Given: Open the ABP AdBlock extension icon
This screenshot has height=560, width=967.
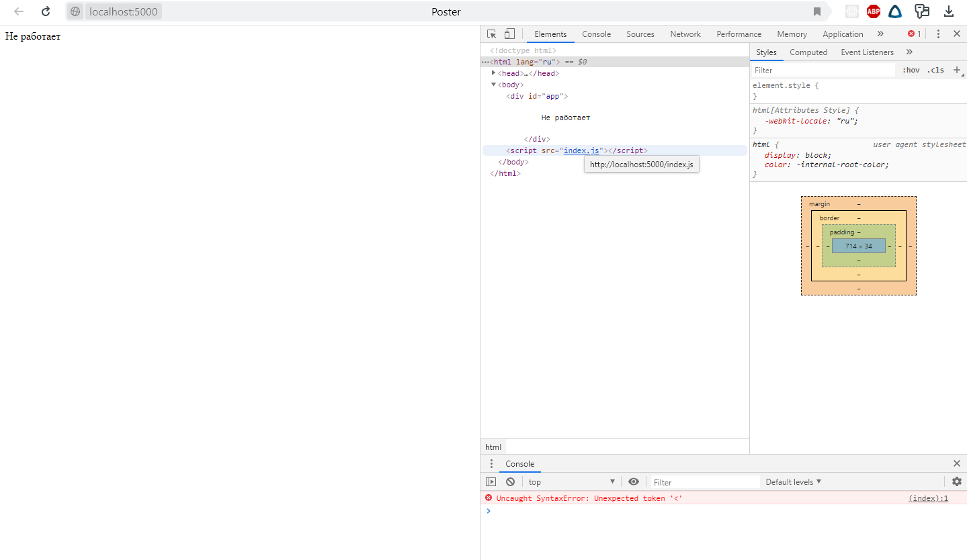Looking at the screenshot, I should pyautogui.click(x=873, y=11).
